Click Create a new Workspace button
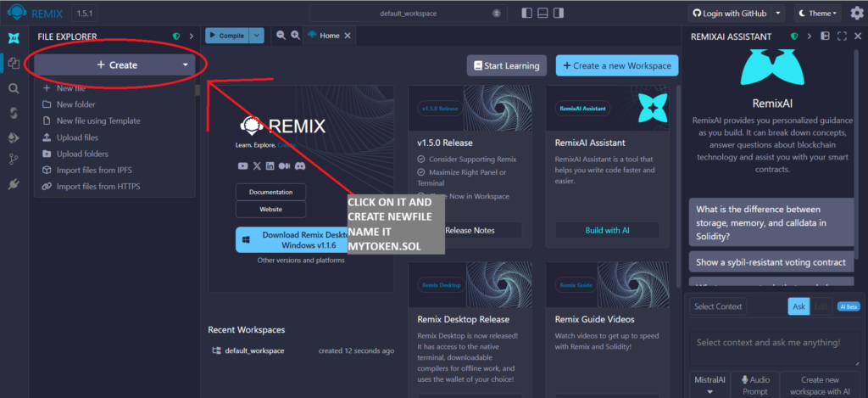Screen dimensions: 868x398 click(x=616, y=65)
